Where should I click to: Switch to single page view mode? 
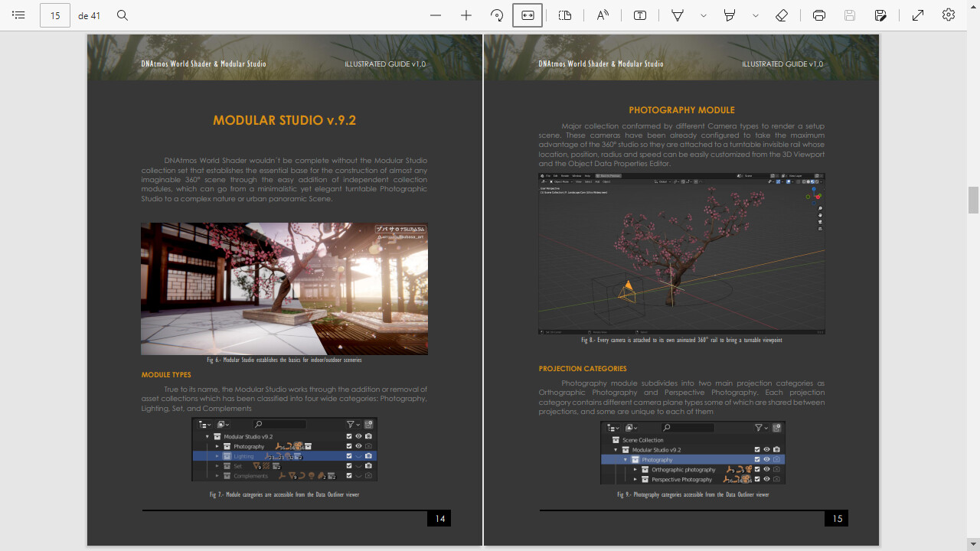tap(565, 15)
